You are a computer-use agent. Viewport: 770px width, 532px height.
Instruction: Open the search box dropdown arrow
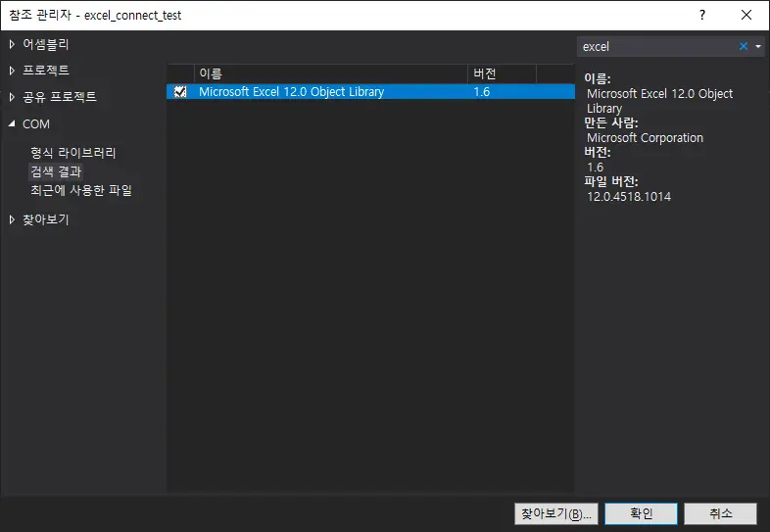[x=758, y=46]
